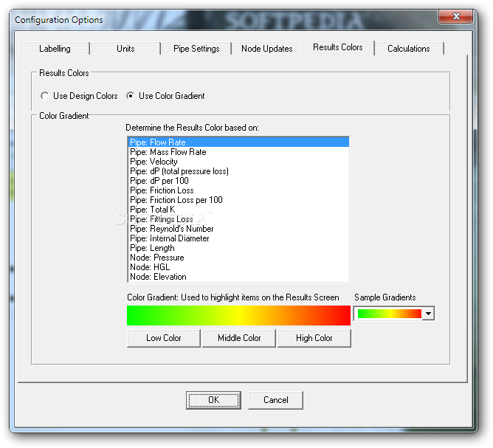493x448 pixels.
Task: Select the Pipe: Friction Loss row
Action: pyautogui.click(x=238, y=190)
